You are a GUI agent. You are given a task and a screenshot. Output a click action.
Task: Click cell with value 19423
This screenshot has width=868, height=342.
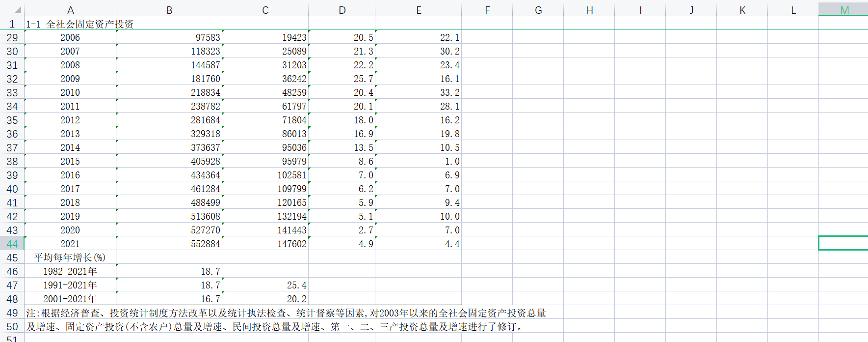click(x=265, y=37)
